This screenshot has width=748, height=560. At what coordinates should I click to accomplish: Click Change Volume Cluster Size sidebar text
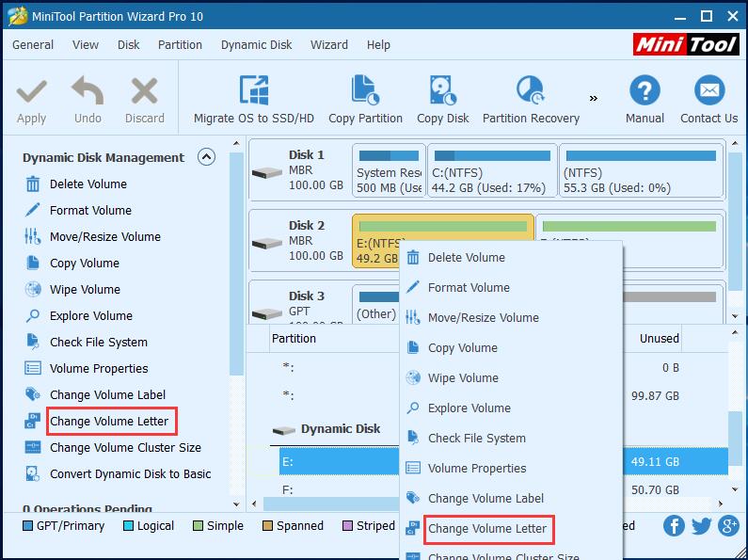pyautogui.click(x=125, y=448)
